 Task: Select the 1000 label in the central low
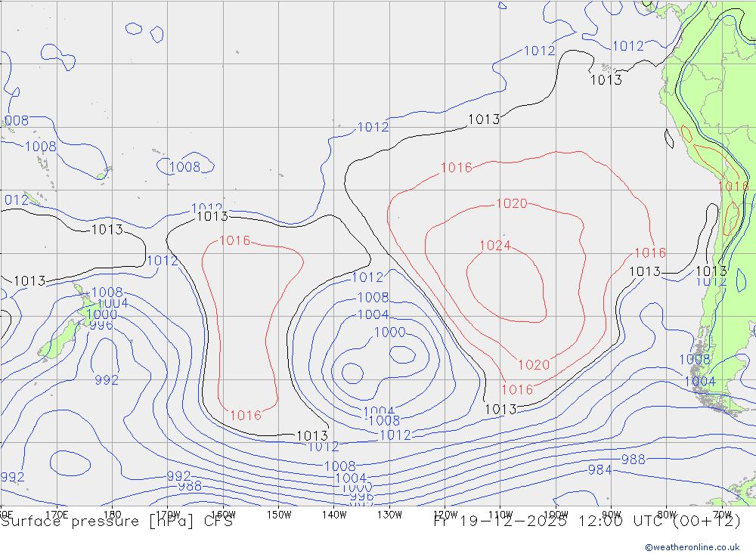coord(389,333)
